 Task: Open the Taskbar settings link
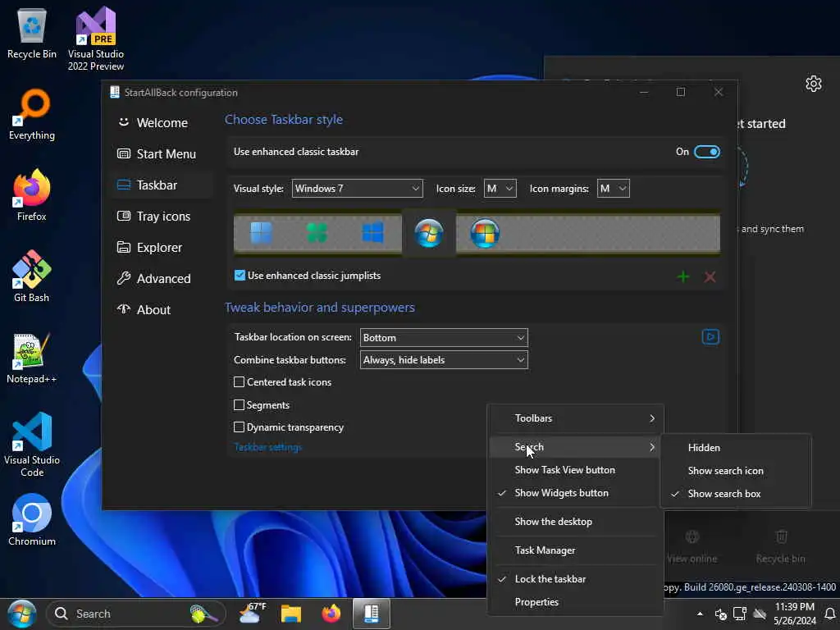tap(268, 447)
